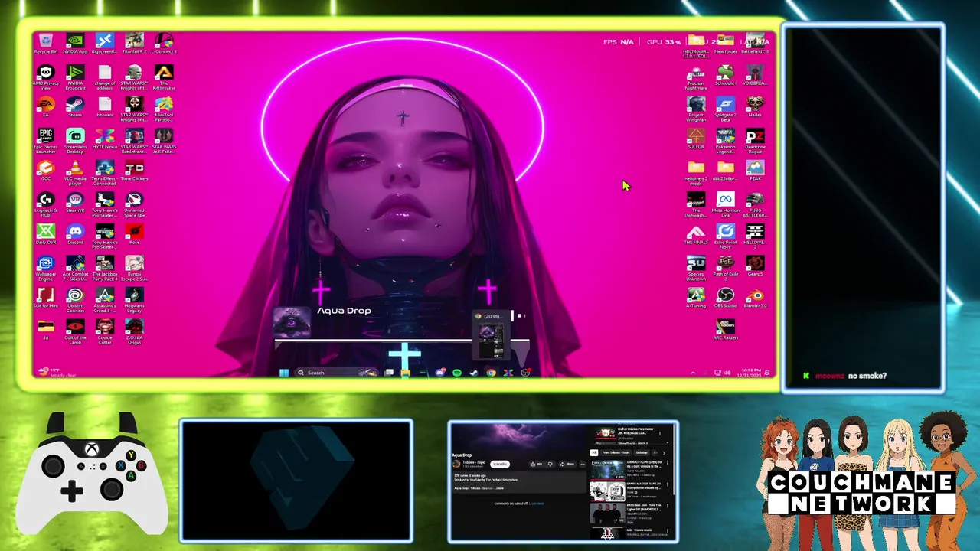Launch Hogwarts Legacy shortcut
The height and width of the screenshot is (551, 980).
pos(134,301)
